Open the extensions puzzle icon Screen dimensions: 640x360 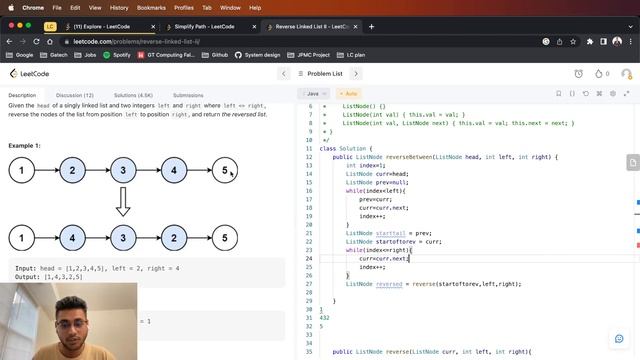click(x=590, y=41)
